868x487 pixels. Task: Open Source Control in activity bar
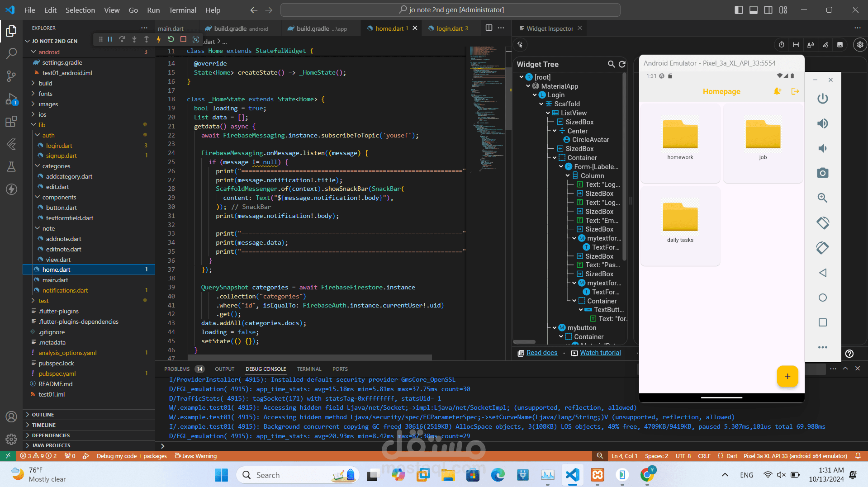11,76
